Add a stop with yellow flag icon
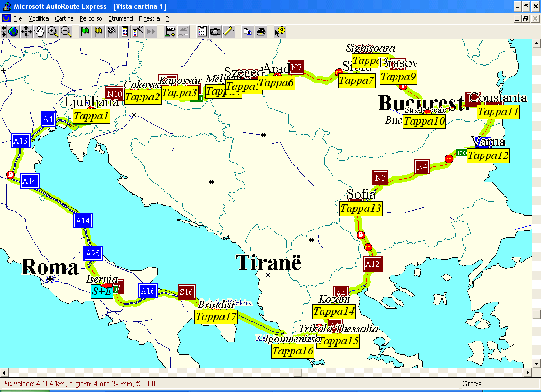 pos(98,32)
